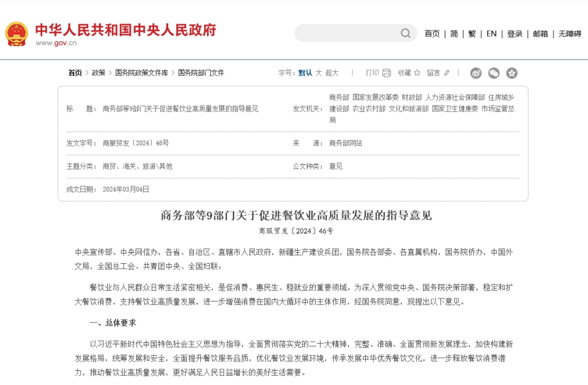The height and width of the screenshot is (385, 588).
Task: Set font size to 超大
Action: click(332, 73)
